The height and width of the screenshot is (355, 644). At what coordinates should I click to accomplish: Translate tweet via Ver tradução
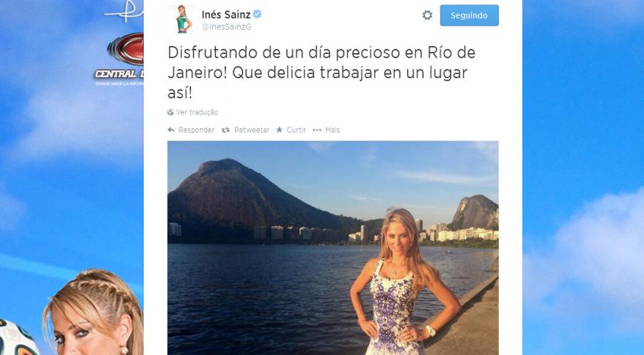pyautogui.click(x=197, y=112)
